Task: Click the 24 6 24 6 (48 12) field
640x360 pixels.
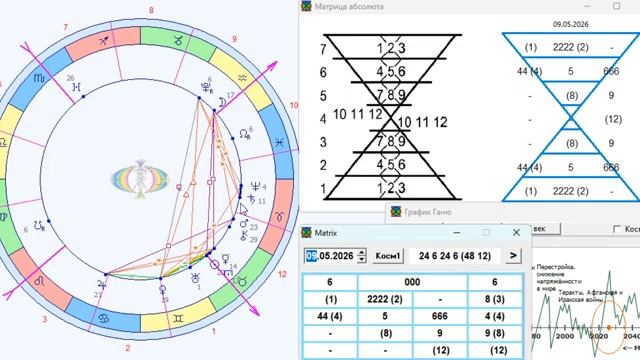Action: 455,256
